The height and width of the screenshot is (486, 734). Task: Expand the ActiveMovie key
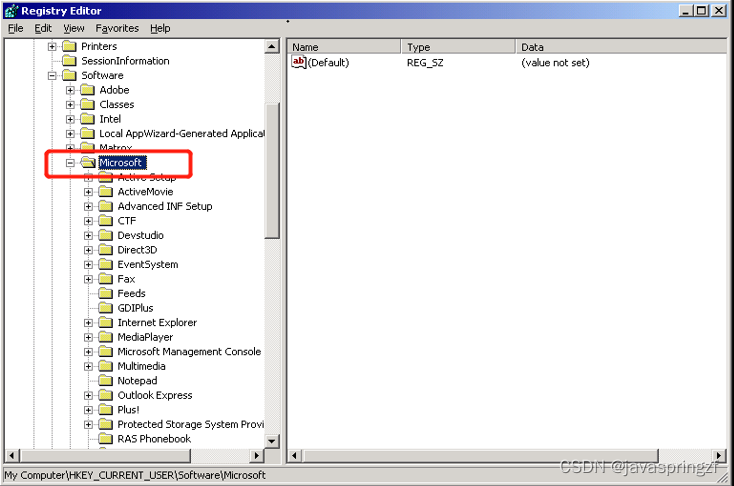[88, 192]
